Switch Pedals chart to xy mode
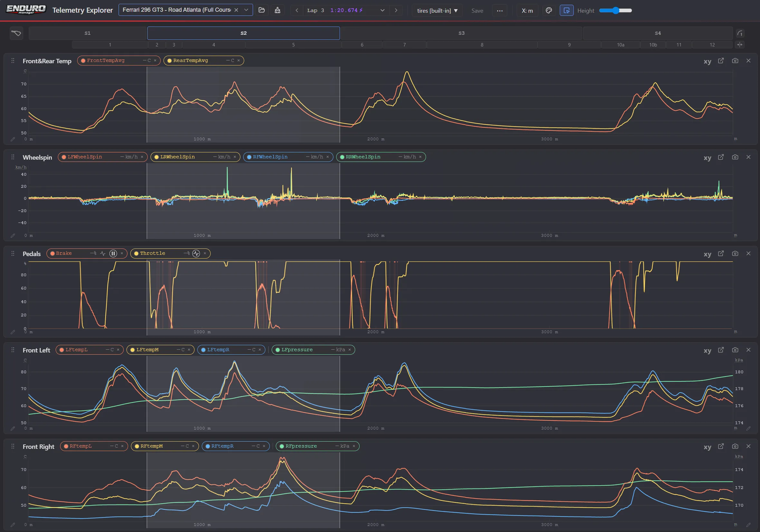The width and height of the screenshot is (760, 532). [x=708, y=254]
